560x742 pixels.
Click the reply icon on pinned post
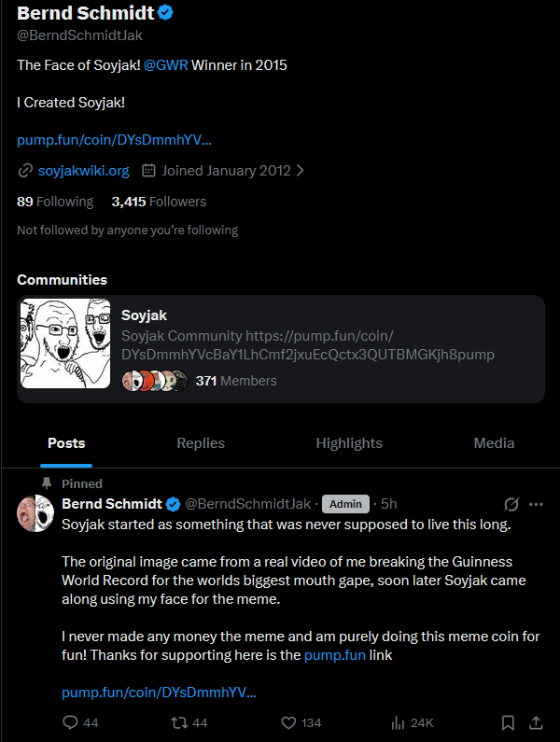click(x=70, y=722)
